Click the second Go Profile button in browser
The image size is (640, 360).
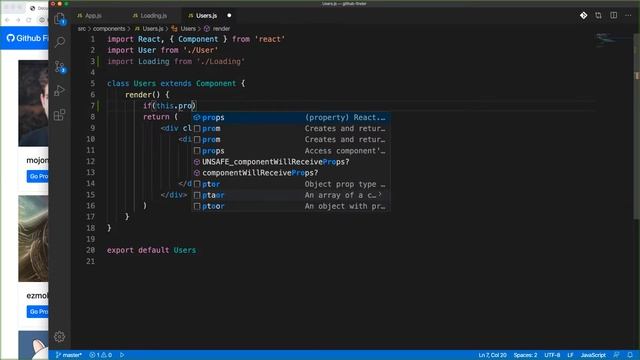tap(38, 312)
